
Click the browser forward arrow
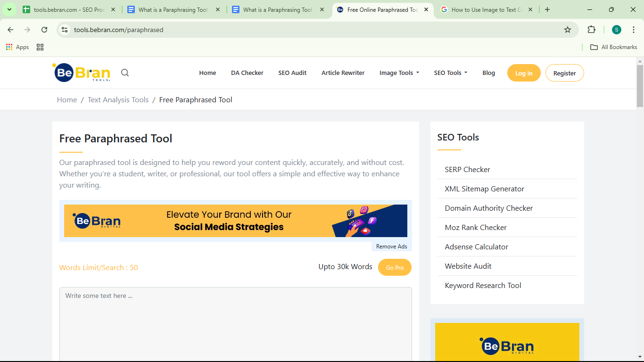pos(27,30)
